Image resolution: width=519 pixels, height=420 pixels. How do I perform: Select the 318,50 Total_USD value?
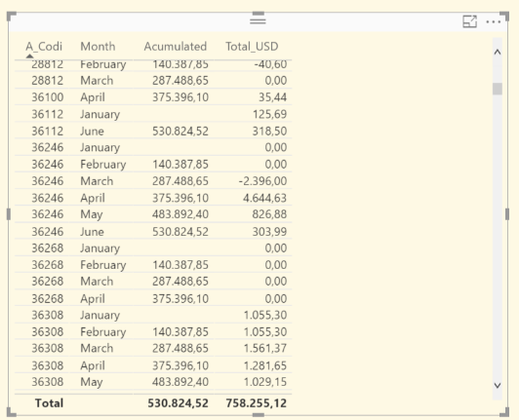coord(270,131)
